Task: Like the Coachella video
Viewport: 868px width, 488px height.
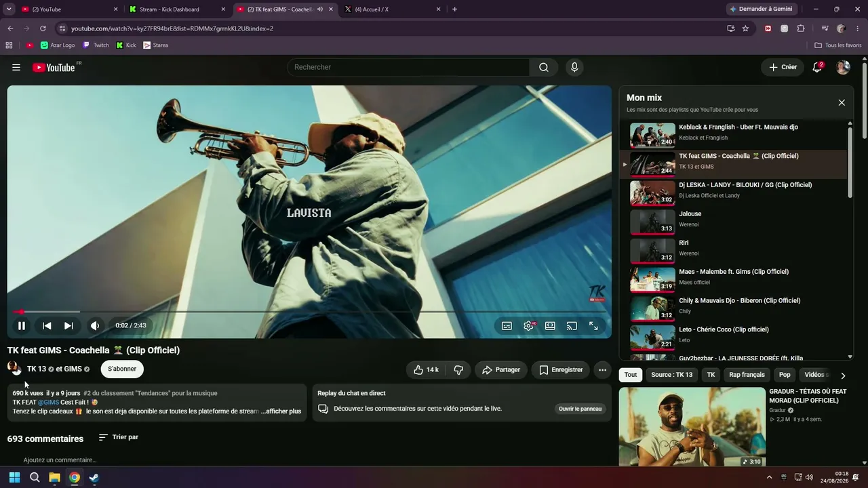Action: pos(425,370)
